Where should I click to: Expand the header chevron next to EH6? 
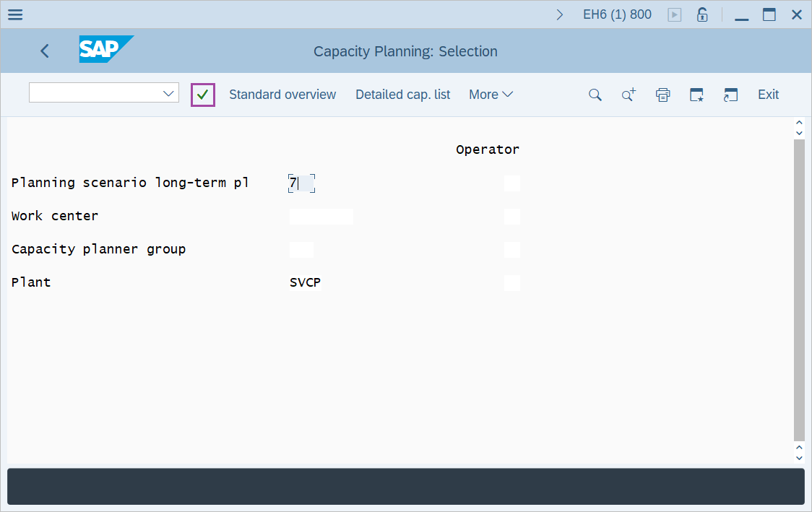tap(560, 14)
